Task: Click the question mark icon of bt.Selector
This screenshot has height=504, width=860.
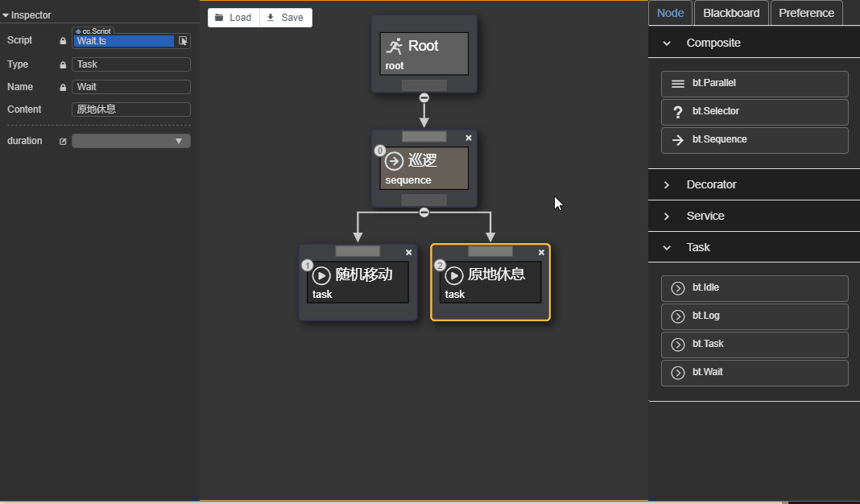Action: [677, 112]
